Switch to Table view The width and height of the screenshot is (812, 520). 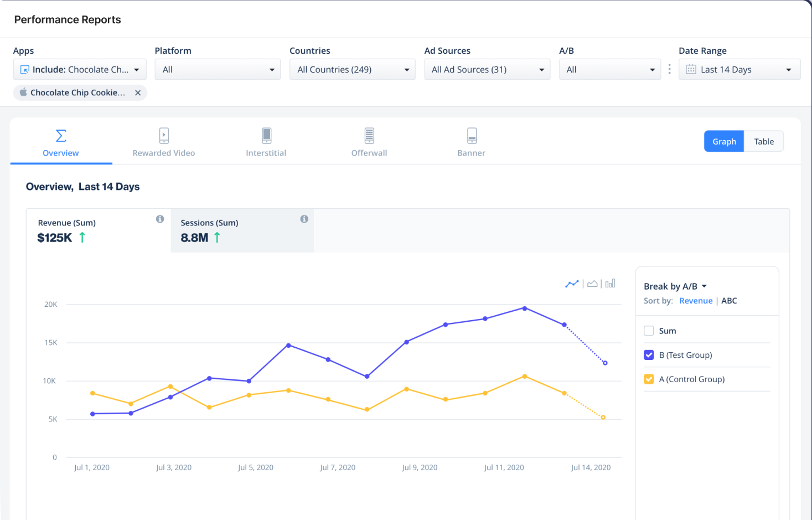pyautogui.click(x=764, y=141)
